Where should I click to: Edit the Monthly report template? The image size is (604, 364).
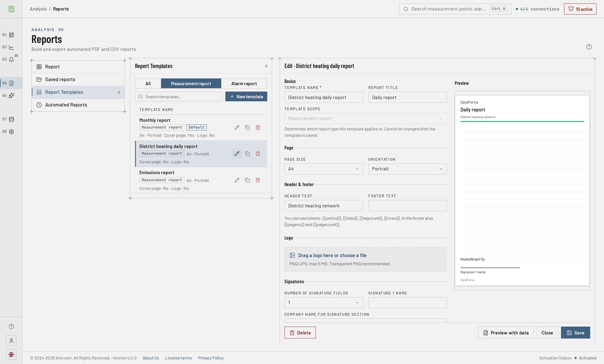point(237,127)
